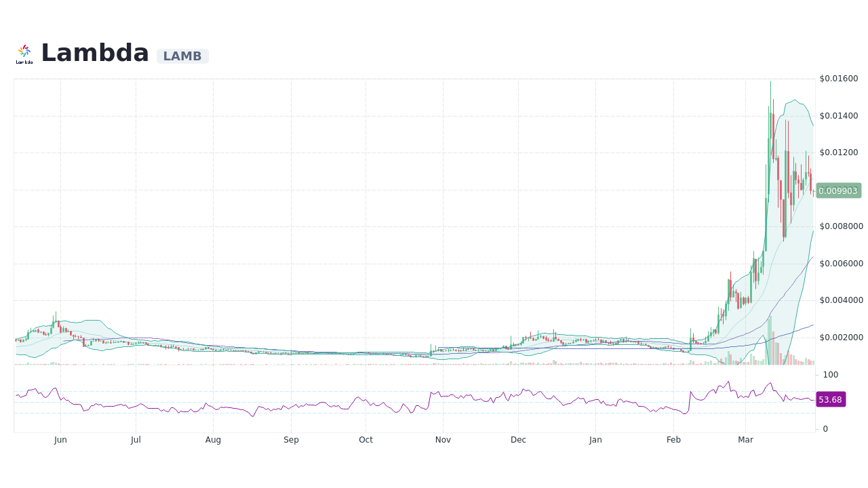Image resolution: width=868 pixels, height=488 pixels.
Task: Click the 0 label on the RSI scale
Action: (x=825, y=428)
